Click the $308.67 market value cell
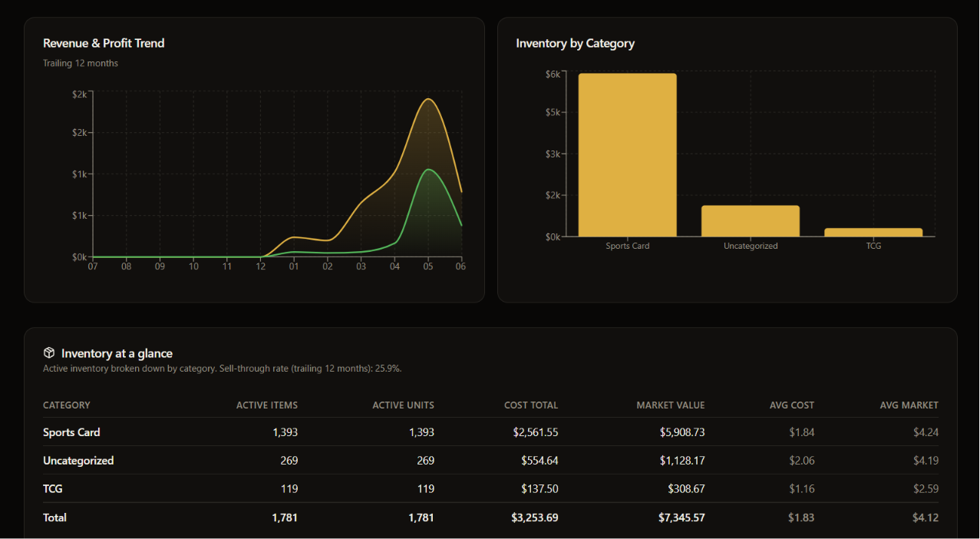The width and height of the screenshot is (980, 539). point(686,488)
